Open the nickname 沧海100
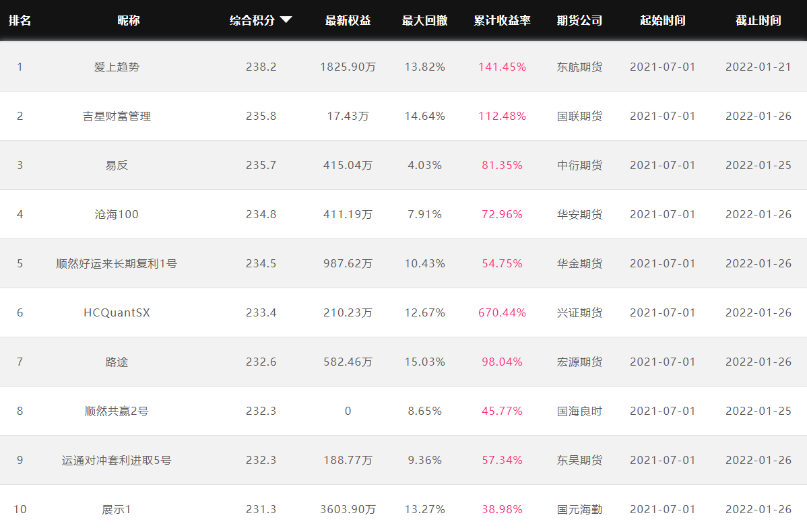Screen dimensions: 807x532 (x=117, y=215)
